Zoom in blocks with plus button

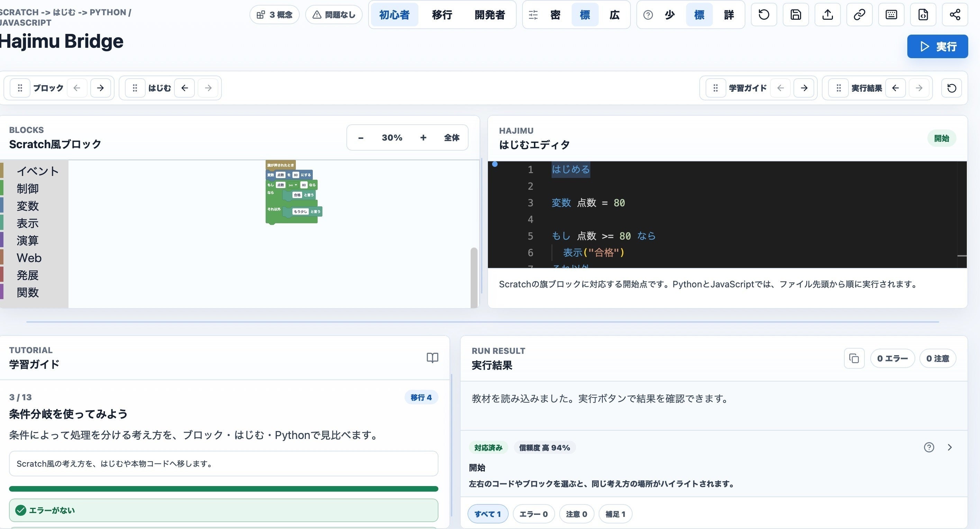tap(423, 138)
